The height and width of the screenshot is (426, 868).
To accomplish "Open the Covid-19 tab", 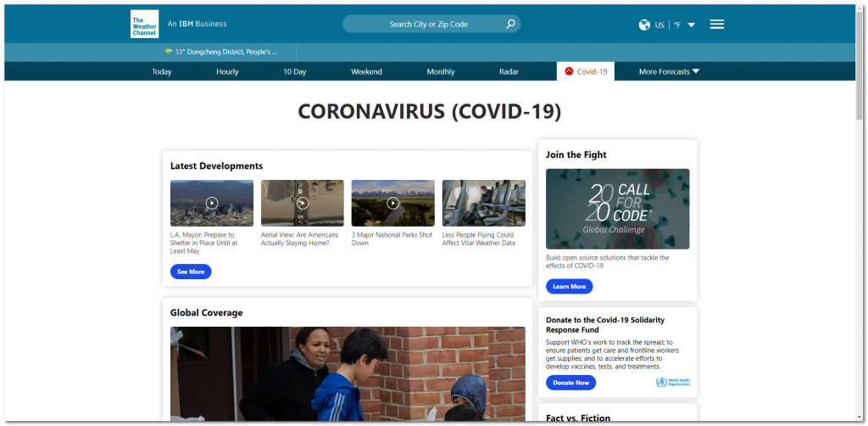I will [x=586, y=71].
